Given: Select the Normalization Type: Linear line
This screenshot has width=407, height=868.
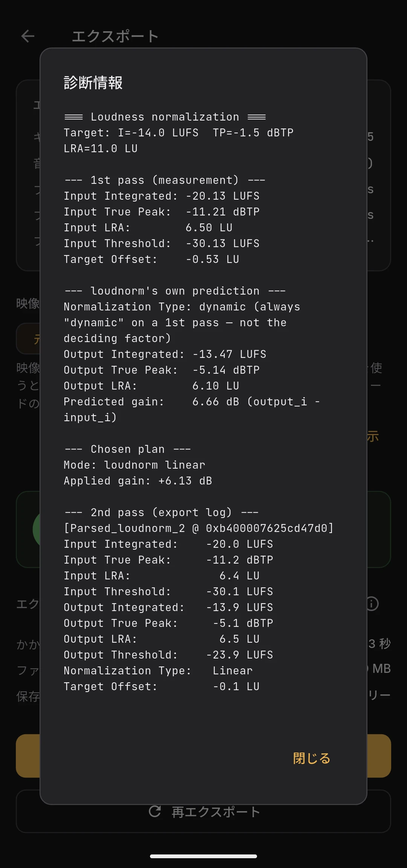Looking at the screenshot, I should click(158, 671).
